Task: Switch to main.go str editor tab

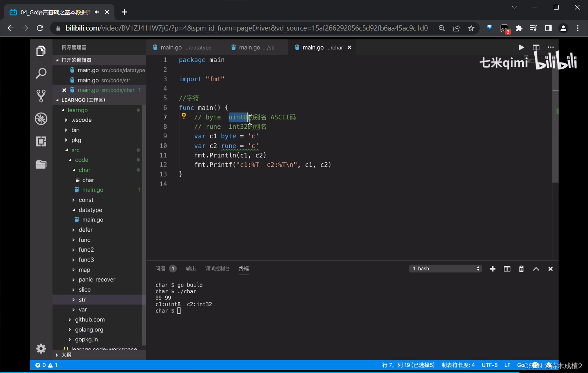Action: click(x=254, y=47)
